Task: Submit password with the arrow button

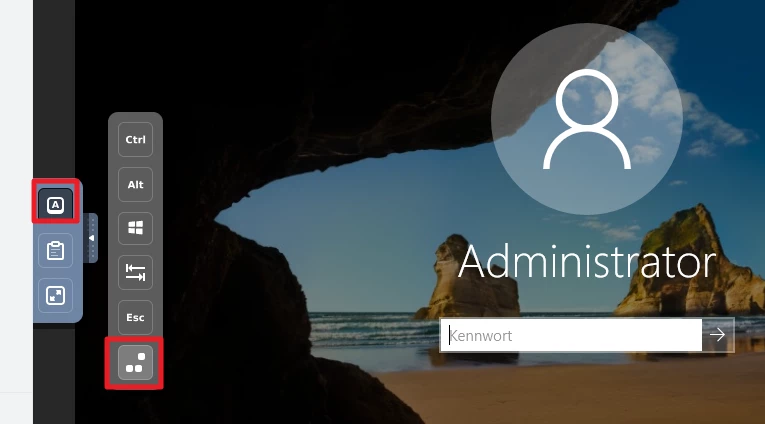Action: [x=718, y=335]
